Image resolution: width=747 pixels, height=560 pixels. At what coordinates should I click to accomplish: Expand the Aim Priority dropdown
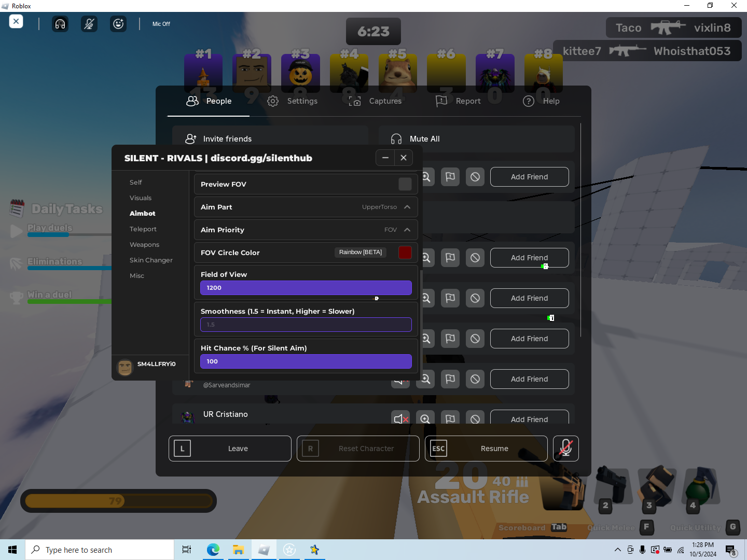pyautogui.click(x=306, y=230)
